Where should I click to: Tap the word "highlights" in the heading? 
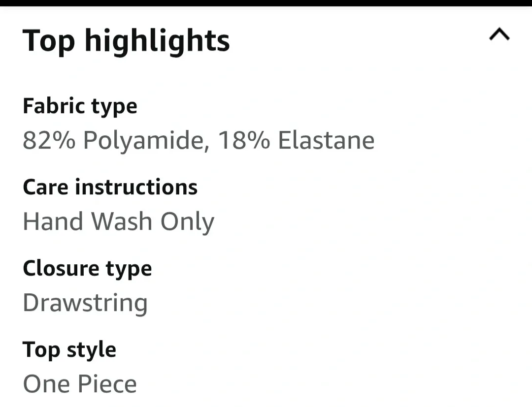pos(157,41)
